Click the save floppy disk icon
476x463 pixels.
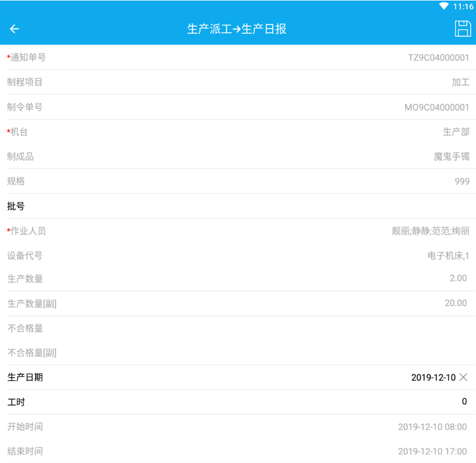click(462, 29)
